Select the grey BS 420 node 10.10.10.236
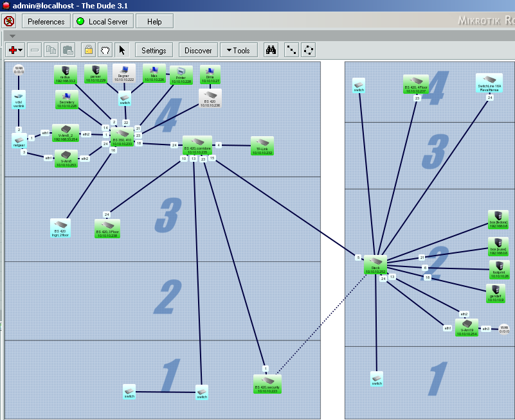Screen dimensions: 515x420 pyautogui.click(x=210, y=98)
